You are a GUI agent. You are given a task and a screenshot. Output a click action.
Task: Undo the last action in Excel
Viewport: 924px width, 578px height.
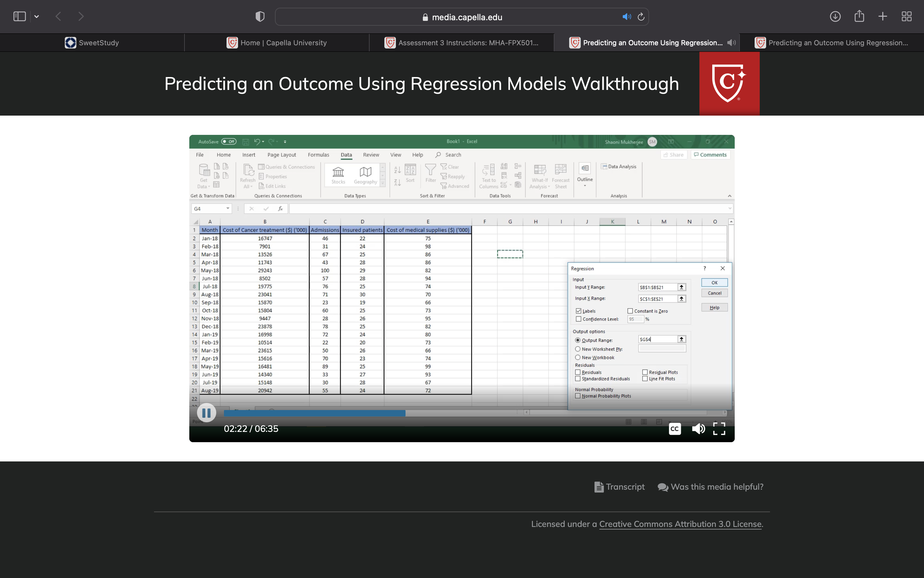257,141
